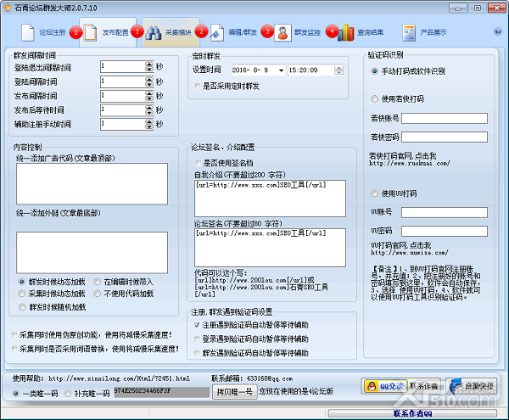This screenshot has height=420, width=509.
Task: Click the 若快账号 input field
Action: (x=445, y=119)
